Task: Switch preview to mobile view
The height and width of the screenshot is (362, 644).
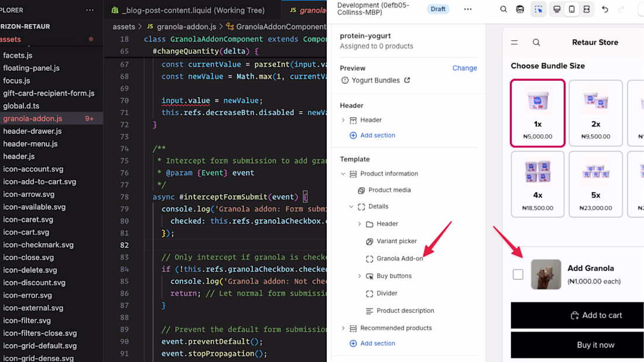Action: [x=571, y=9]
